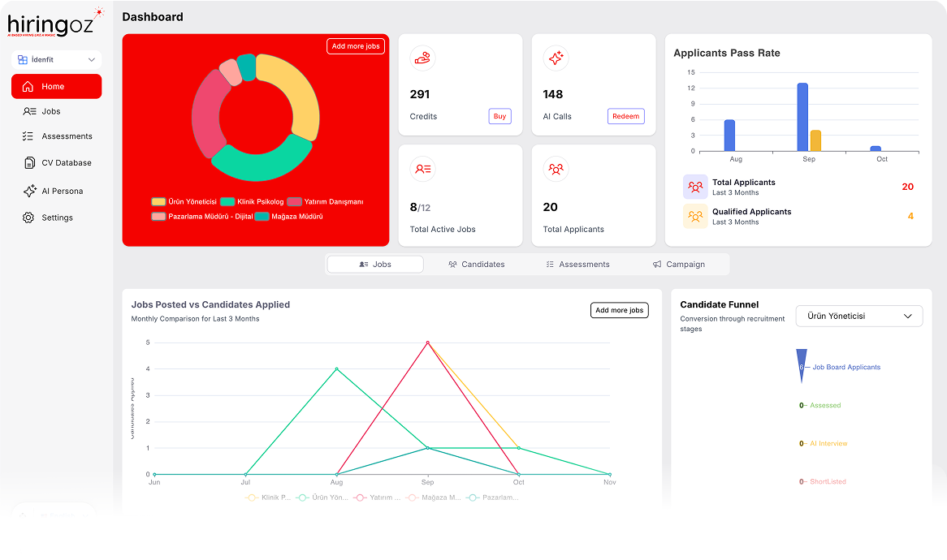Screen dimensions: 947x560
Task: Open the Jobs sidebar icon
Action: click(x=29, y=111)
